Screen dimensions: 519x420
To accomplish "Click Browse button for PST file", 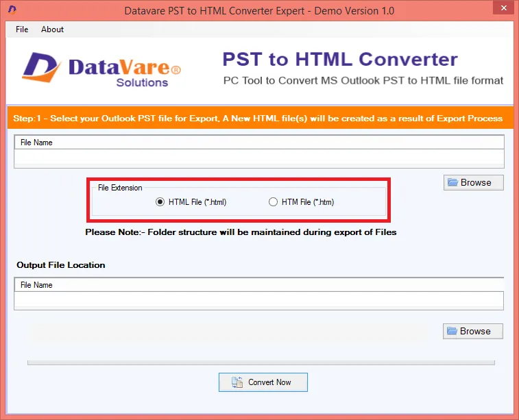I will click(x=474, y=182).
